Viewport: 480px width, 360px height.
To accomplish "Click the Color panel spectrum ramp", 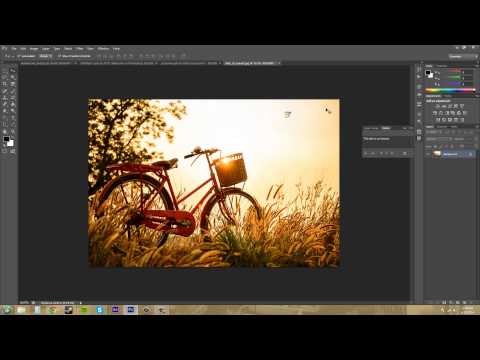I will 450,90.
